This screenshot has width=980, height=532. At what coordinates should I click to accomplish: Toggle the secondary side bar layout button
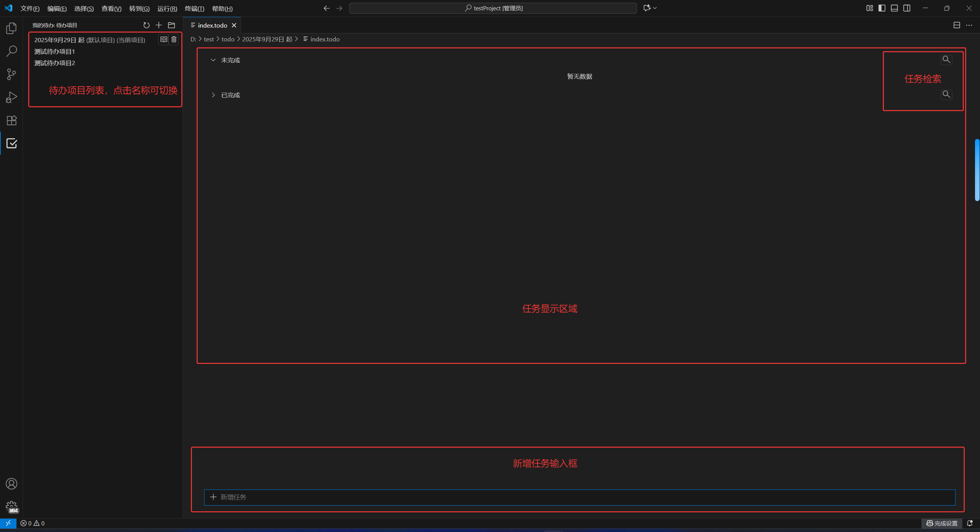[907, 8]
